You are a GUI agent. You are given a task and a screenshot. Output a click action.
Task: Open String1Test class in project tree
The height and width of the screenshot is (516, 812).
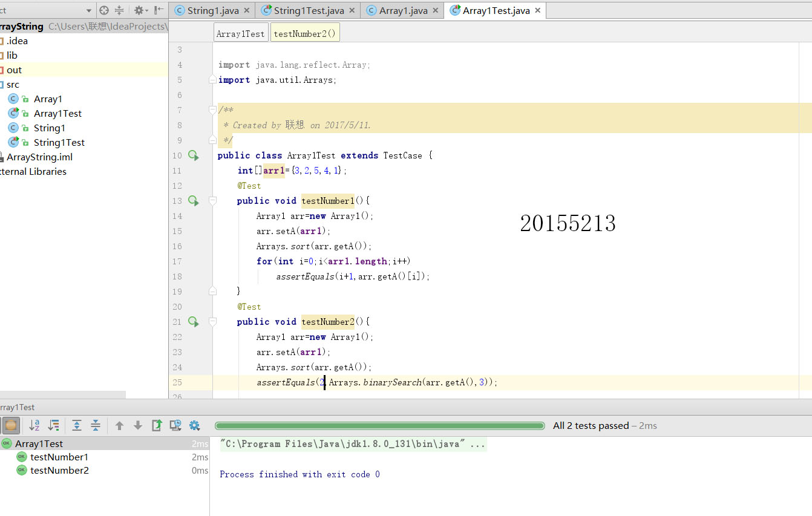click(x=59, y=143)
